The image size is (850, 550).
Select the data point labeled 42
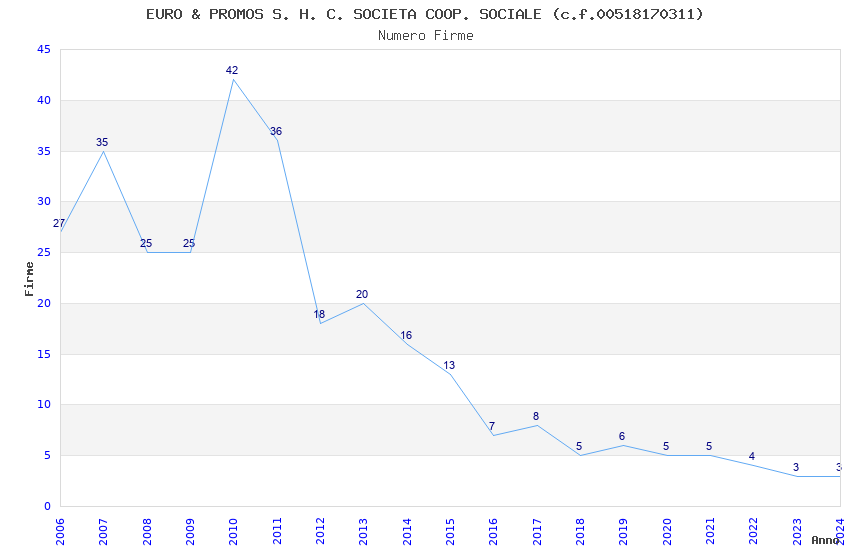tap(232, 70)
